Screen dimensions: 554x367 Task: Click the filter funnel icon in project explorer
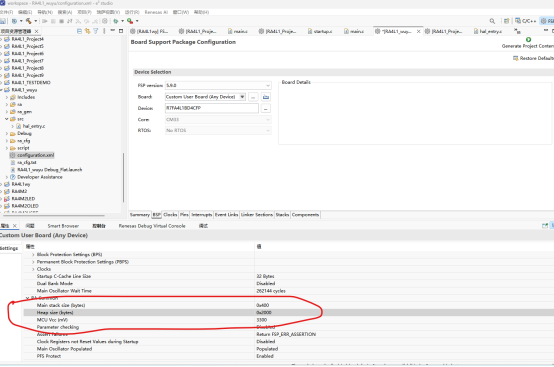click(x=95, y=31)
